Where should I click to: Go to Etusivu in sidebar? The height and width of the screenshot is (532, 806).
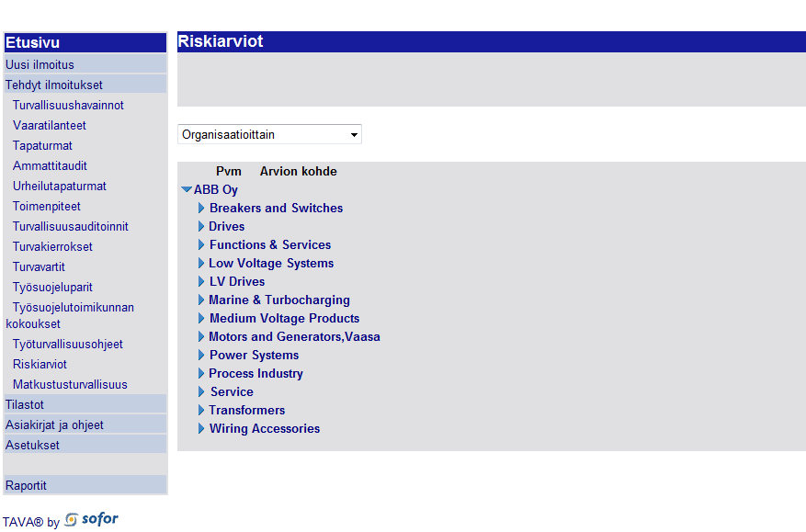click(85, 42)
